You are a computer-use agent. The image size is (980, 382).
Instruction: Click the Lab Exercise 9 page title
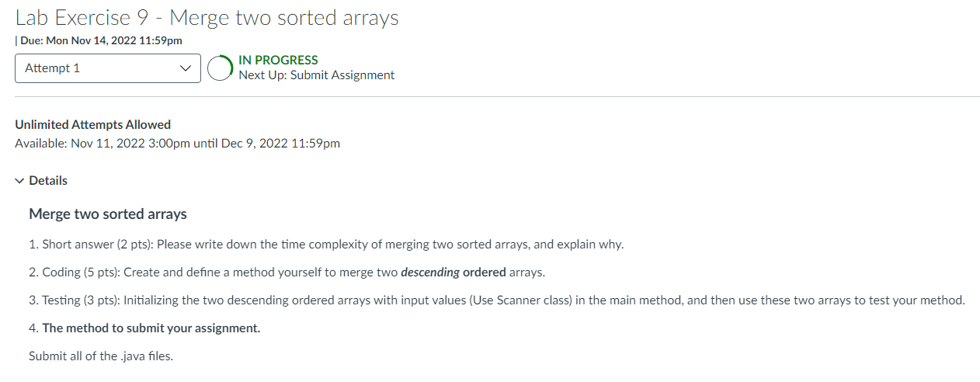coord(207,17)
